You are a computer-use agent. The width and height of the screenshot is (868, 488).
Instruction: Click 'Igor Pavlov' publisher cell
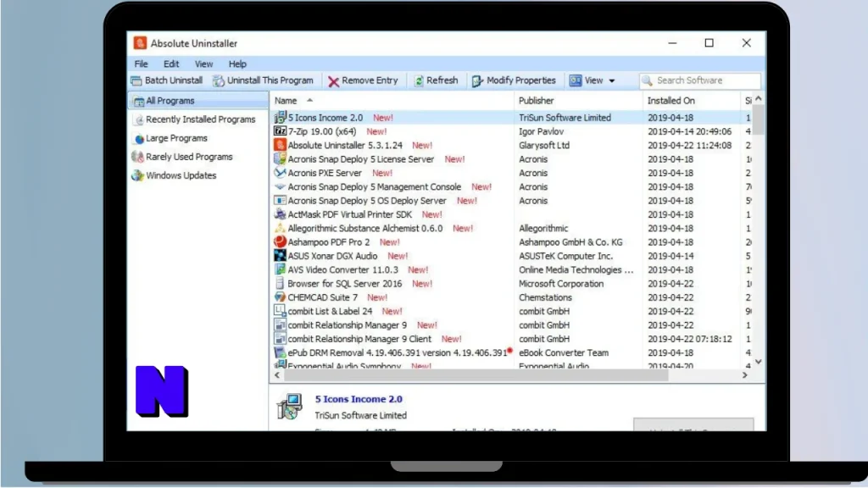coord(542,131)
